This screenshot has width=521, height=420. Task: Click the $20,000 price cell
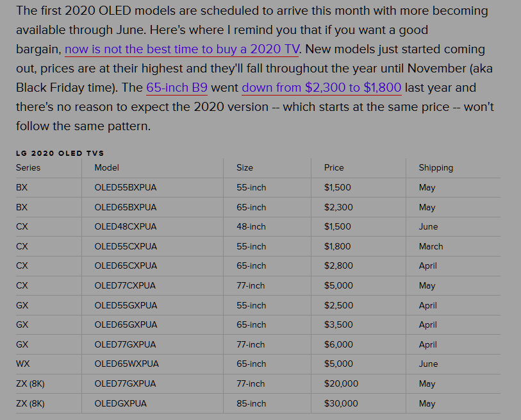pyautogui.click(x=342, y=383)
